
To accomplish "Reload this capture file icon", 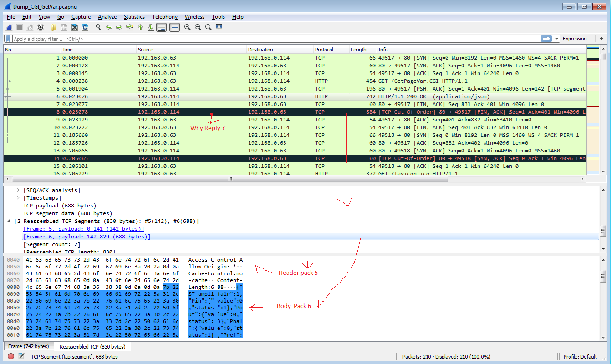I will pos(85,27).
